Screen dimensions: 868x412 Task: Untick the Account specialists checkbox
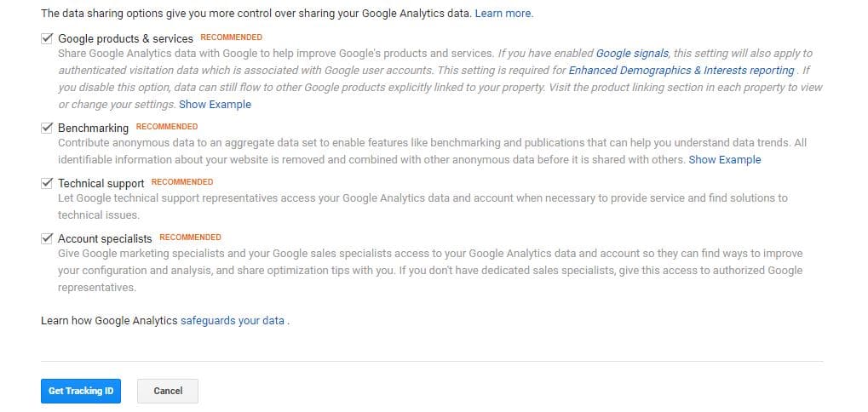pyautogui.click(x=47, y=238)
